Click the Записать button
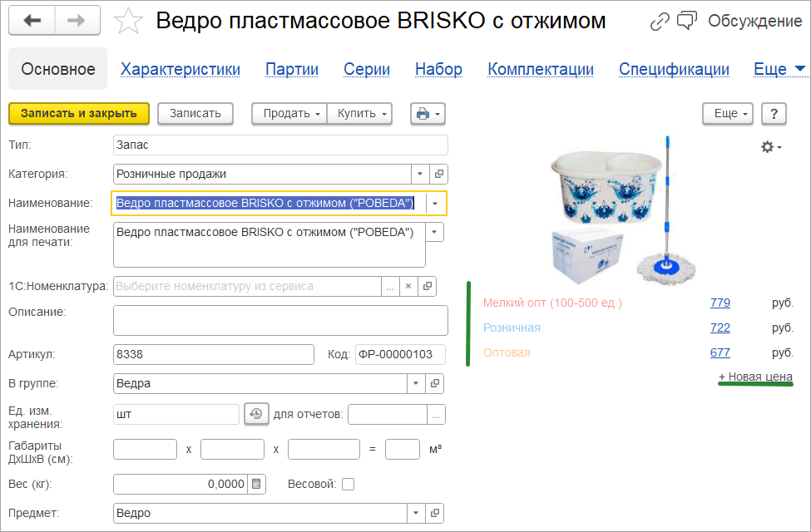The height and width of the screenshot is (532, 811). click(x=195, y=114)
